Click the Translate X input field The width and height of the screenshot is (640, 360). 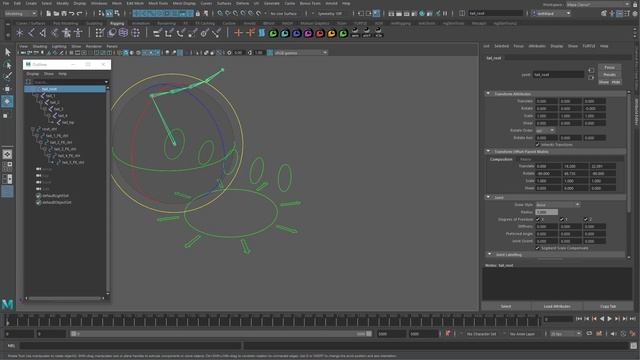546,101
